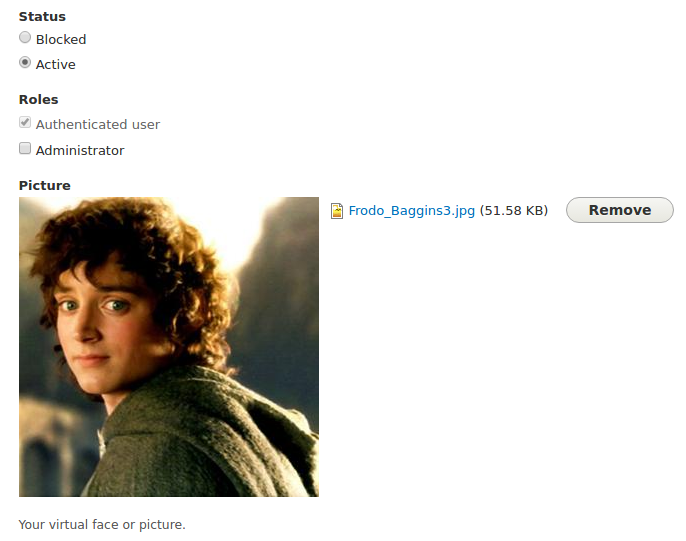Click the (51.58 KB) file size text

(514, 211)
